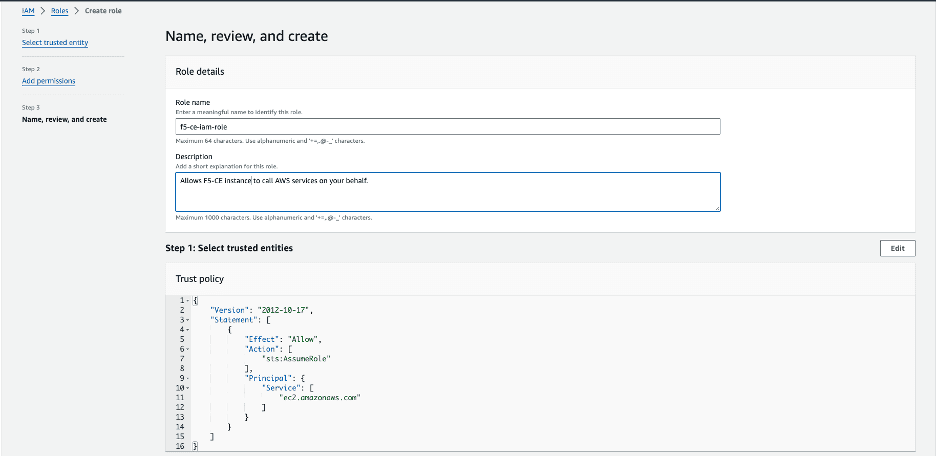Focus the Role name input field

(447, 127)
